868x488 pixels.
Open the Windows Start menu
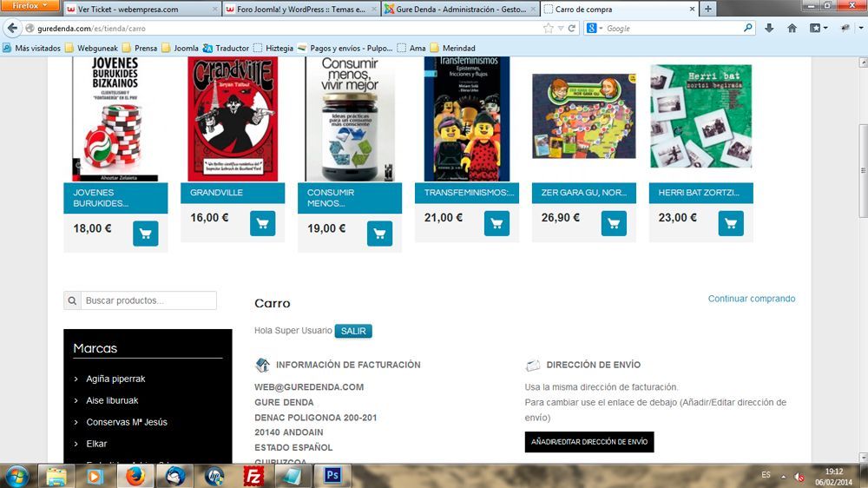[x=16, y=477]
